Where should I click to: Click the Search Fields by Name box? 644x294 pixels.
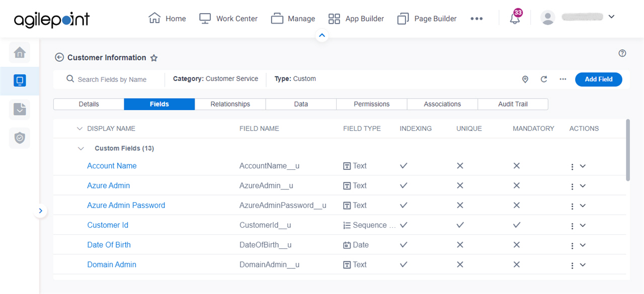(112, 79)
